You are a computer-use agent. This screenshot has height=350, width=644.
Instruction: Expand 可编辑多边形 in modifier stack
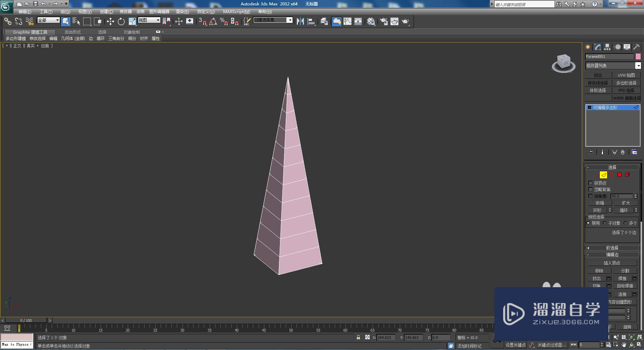589,107
